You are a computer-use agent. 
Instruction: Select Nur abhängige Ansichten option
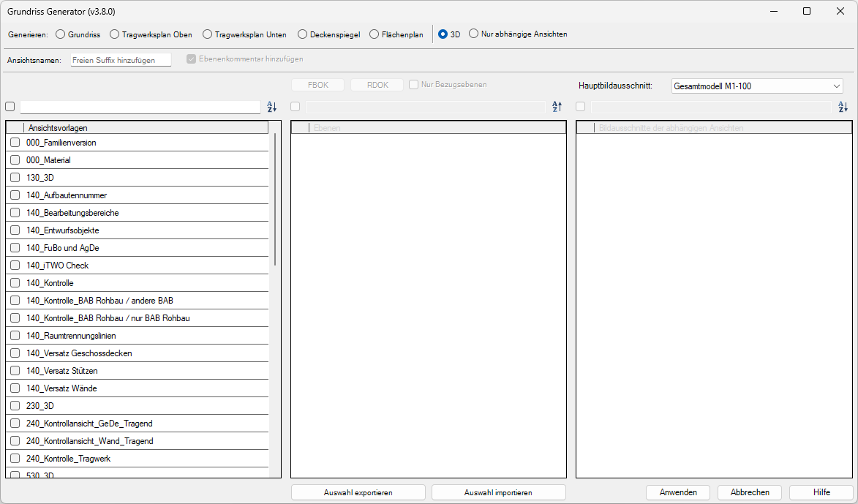click(x=473, y=34)
